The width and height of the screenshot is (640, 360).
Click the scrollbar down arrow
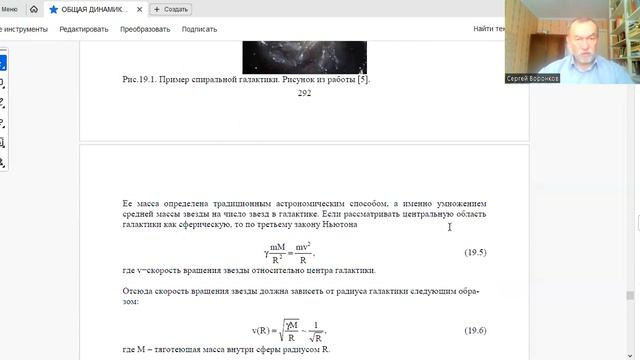(631, 356)
